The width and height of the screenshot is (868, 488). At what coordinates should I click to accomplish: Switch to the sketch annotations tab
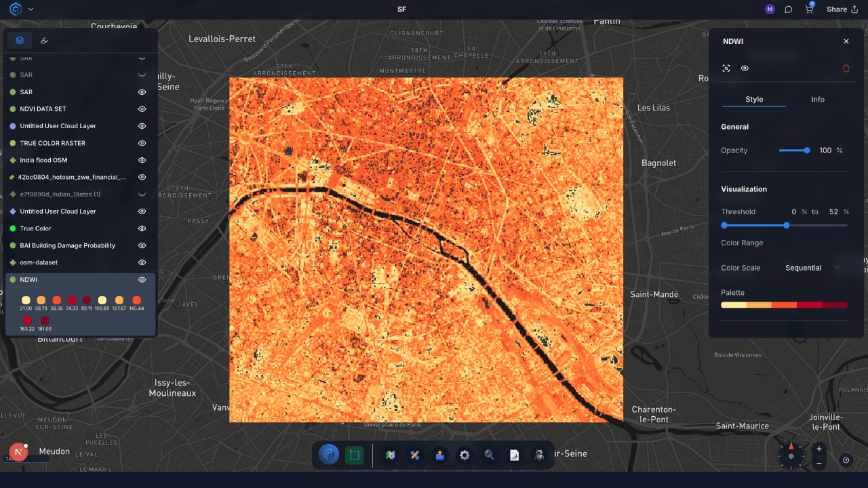[45, 41]
